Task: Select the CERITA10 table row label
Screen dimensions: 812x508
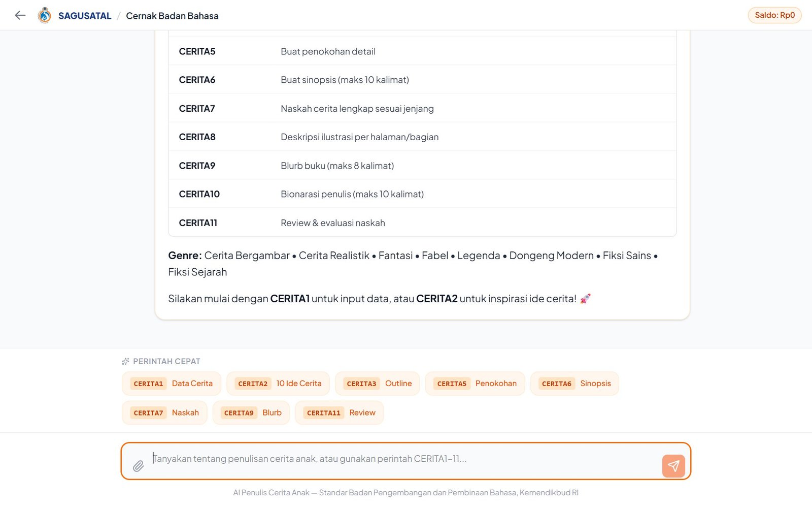Action: (x=199, y=194)
